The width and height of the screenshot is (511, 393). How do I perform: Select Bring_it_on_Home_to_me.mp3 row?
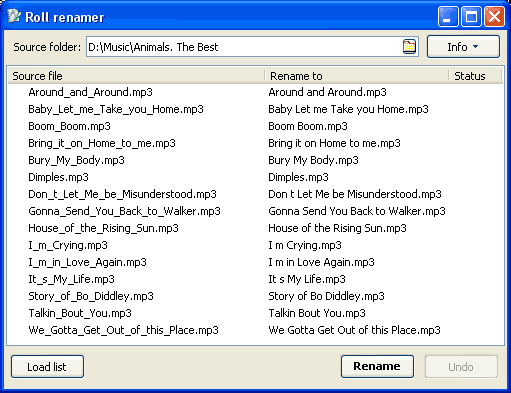tap(255, 143)
